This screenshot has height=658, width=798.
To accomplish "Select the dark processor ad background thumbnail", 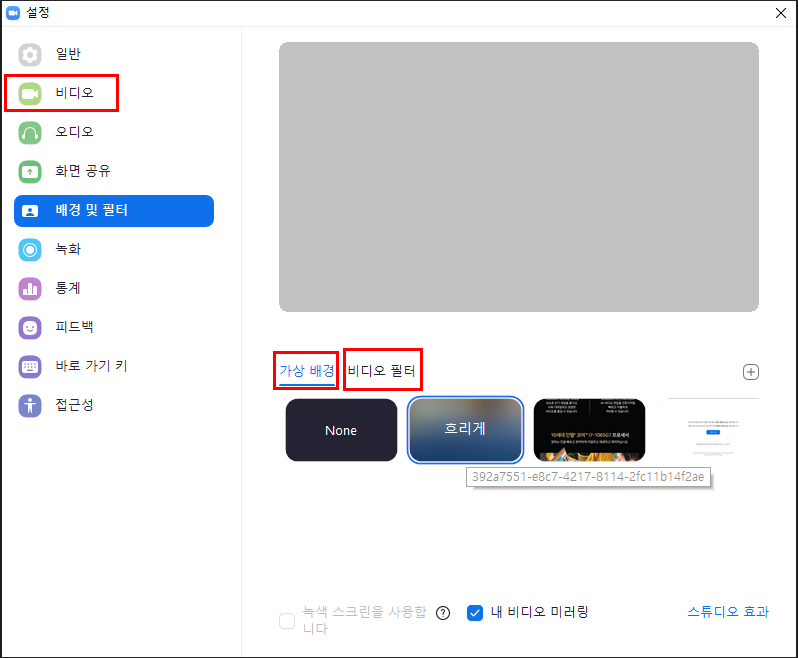I will pos(589,430).
